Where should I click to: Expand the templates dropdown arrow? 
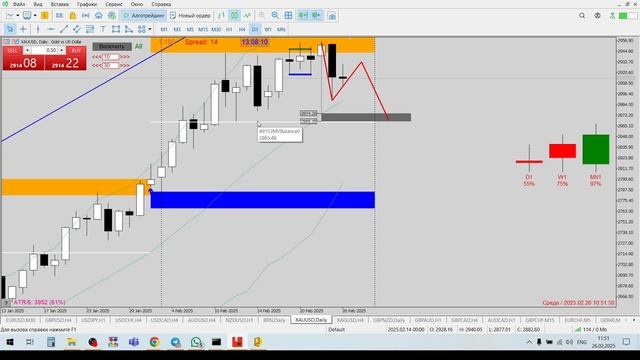coord(35,16)
